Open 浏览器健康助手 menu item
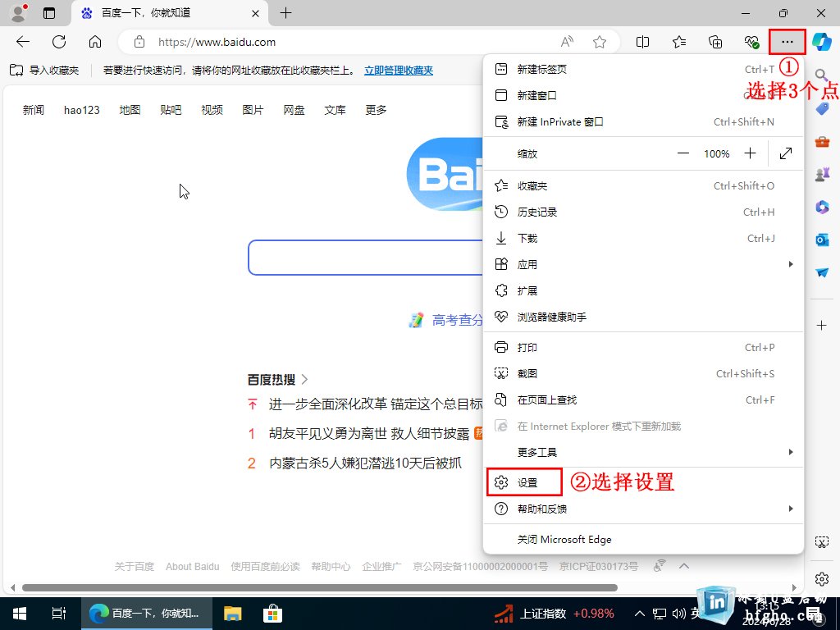 click(x=643, y=317)
